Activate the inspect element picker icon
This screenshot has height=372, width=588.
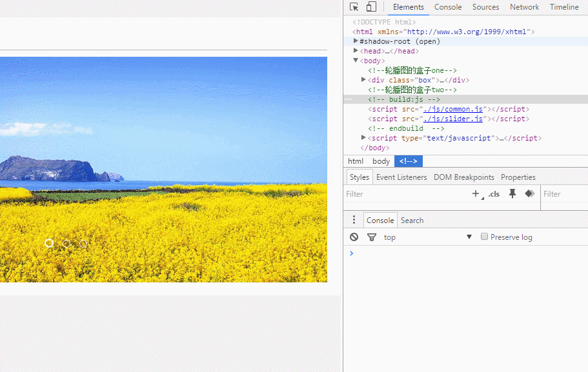click(354, 6)
